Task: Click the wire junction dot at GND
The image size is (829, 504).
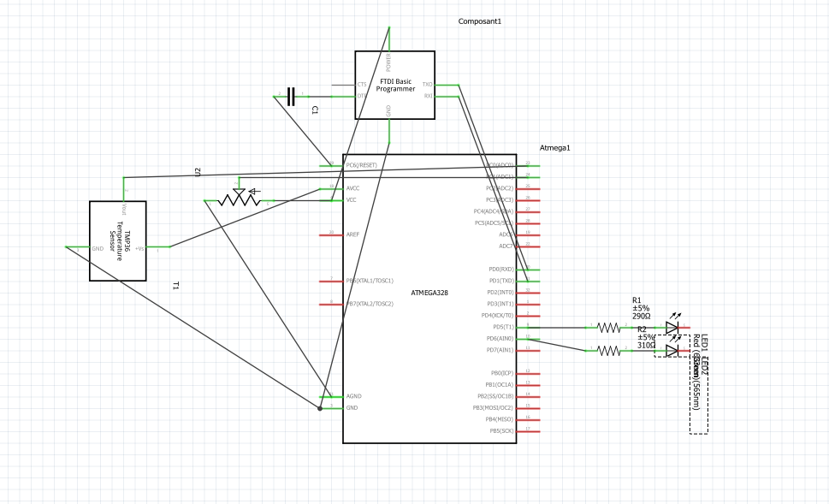Action: [320, 408]
